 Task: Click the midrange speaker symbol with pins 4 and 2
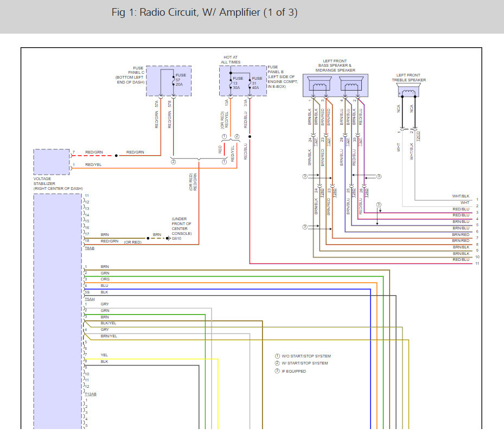pos(352,85)
